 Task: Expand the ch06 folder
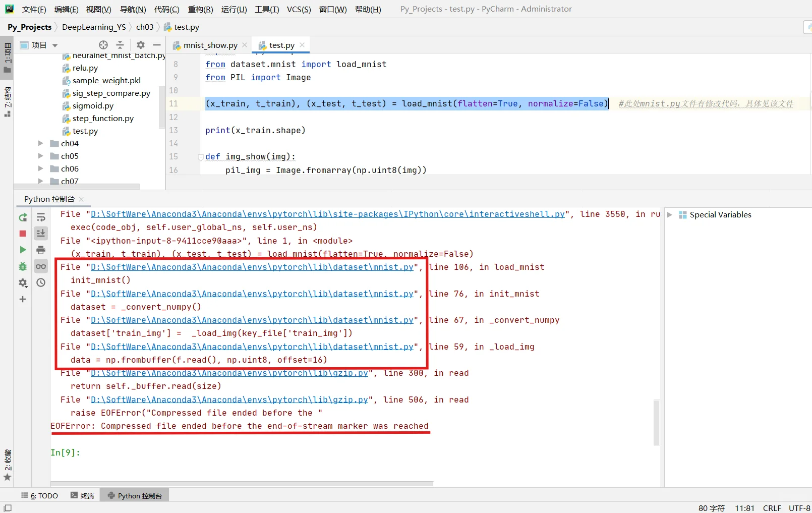(41, 168)
